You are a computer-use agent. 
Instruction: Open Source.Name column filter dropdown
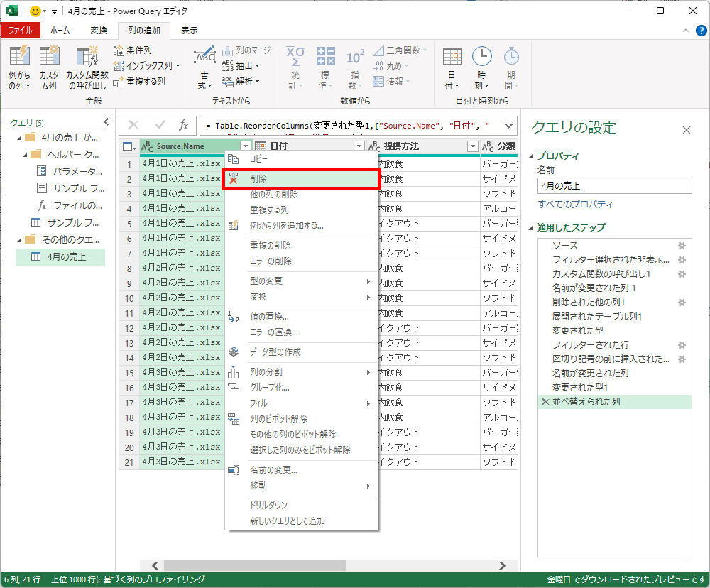245,146
